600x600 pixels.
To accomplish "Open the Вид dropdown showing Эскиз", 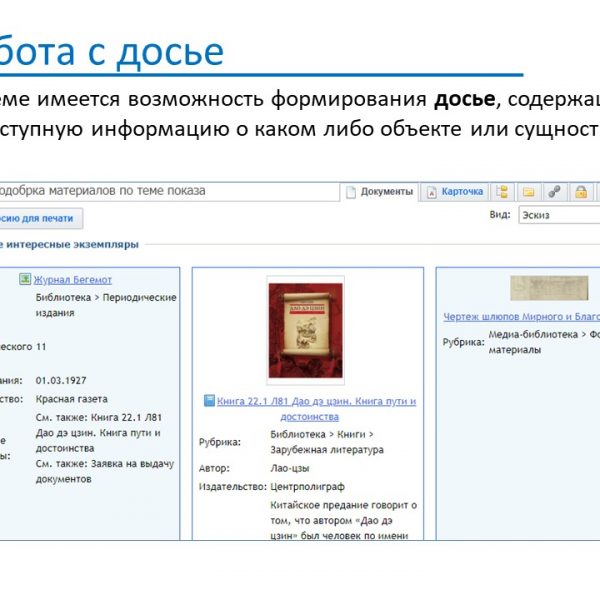I will point(558,215).
